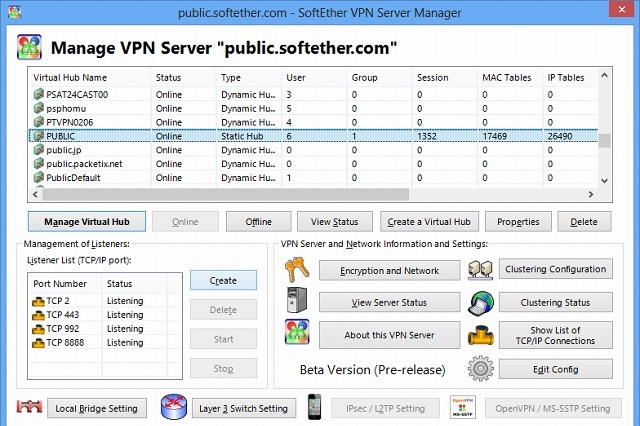Open Local Bridge Setting

pyautogui.click(x=97, y=408)
